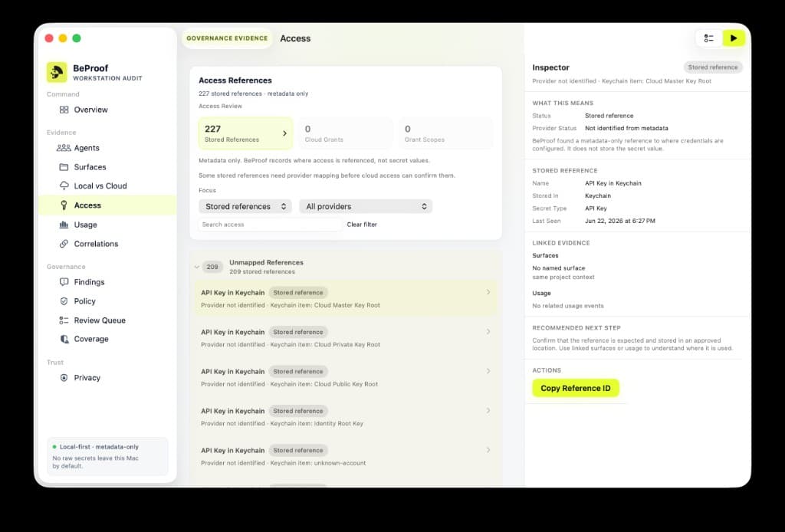Viewport: 785px width, 532px height.
Task: Open the Stored references focus dropdown
Action: tap(245, 206)
